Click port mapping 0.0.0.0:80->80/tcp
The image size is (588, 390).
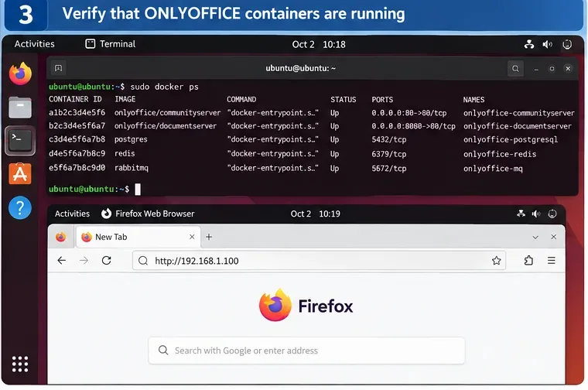click(409, 113)
